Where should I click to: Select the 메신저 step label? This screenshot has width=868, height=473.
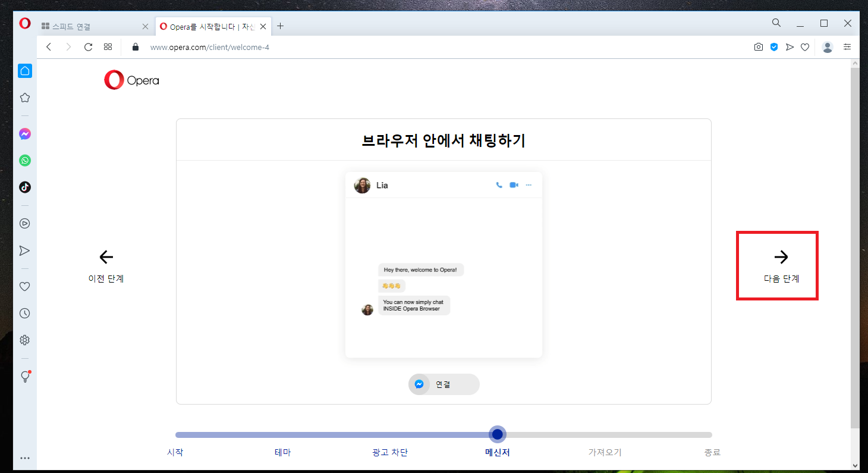[498, 452]
